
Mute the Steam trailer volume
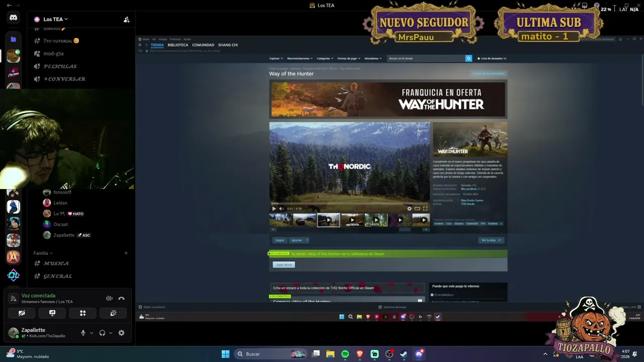click(281, 209)
